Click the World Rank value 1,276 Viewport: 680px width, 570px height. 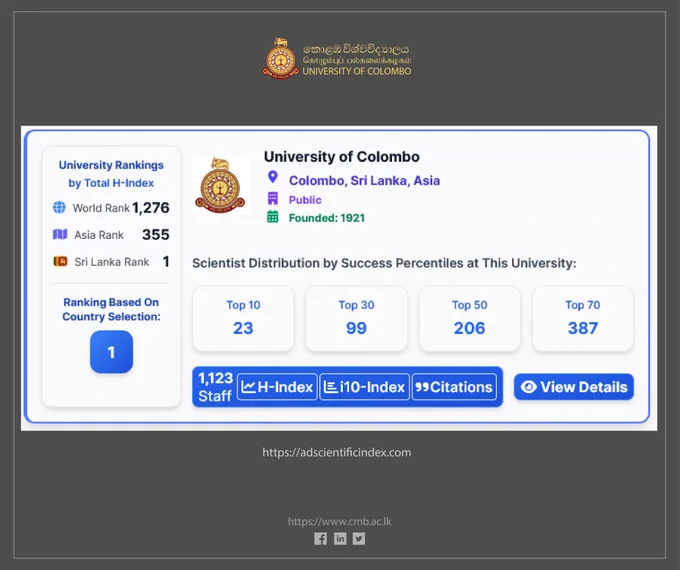tap(151, 208)
